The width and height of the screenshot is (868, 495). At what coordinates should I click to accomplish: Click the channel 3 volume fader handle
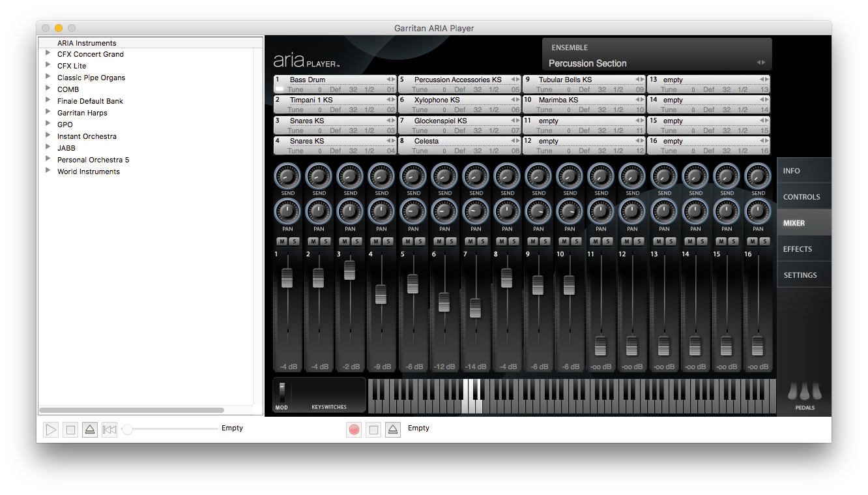[350, 270]
